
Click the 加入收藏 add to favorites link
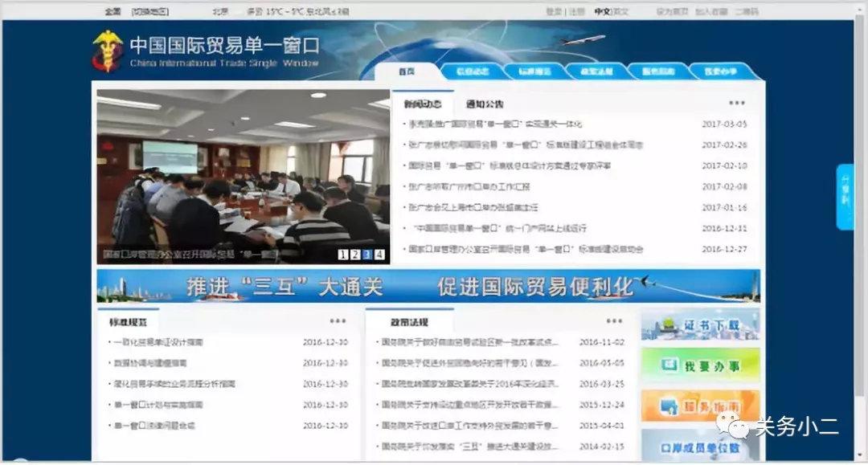(x=710, y=11)
